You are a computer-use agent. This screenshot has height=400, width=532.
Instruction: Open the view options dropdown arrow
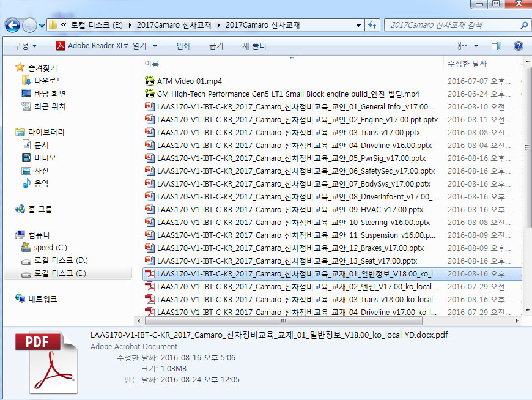(x=476, y=46)
